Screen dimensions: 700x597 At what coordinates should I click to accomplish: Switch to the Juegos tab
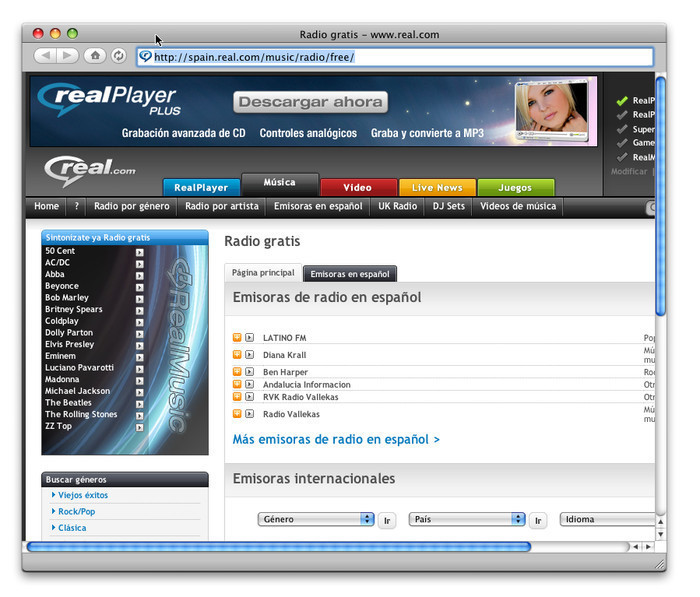516,188
